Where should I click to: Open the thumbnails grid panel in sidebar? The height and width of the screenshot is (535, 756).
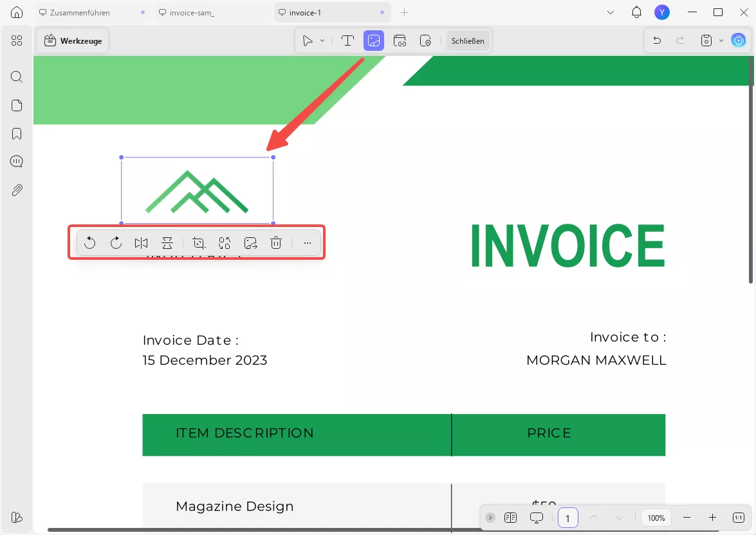(x=16, y=41)
